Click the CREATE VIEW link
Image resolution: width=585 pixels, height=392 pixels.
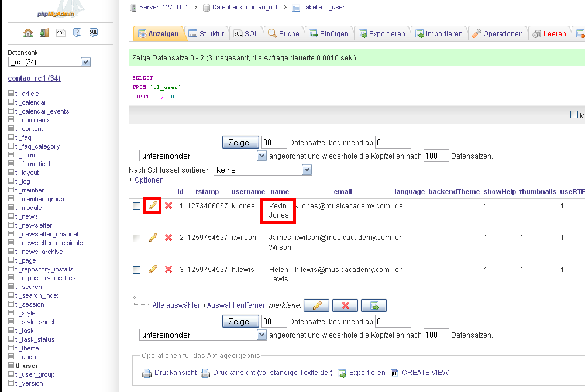(426, 373)
